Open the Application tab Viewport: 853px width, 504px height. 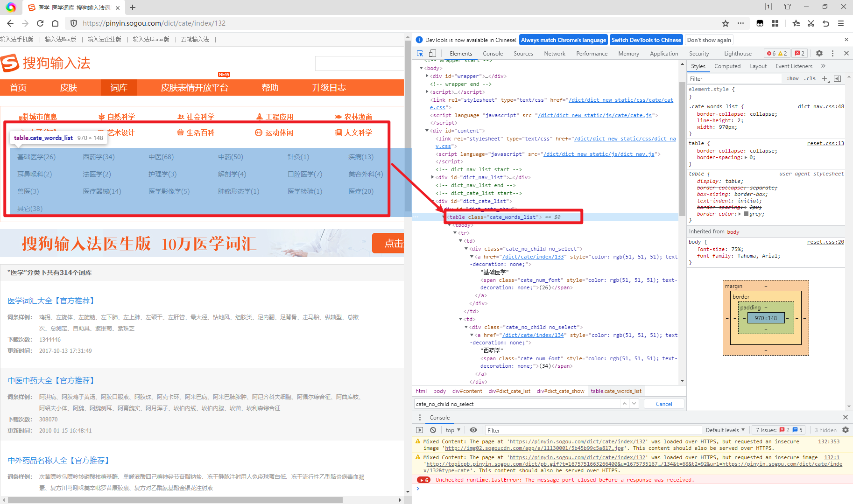(x=664, y=54)
